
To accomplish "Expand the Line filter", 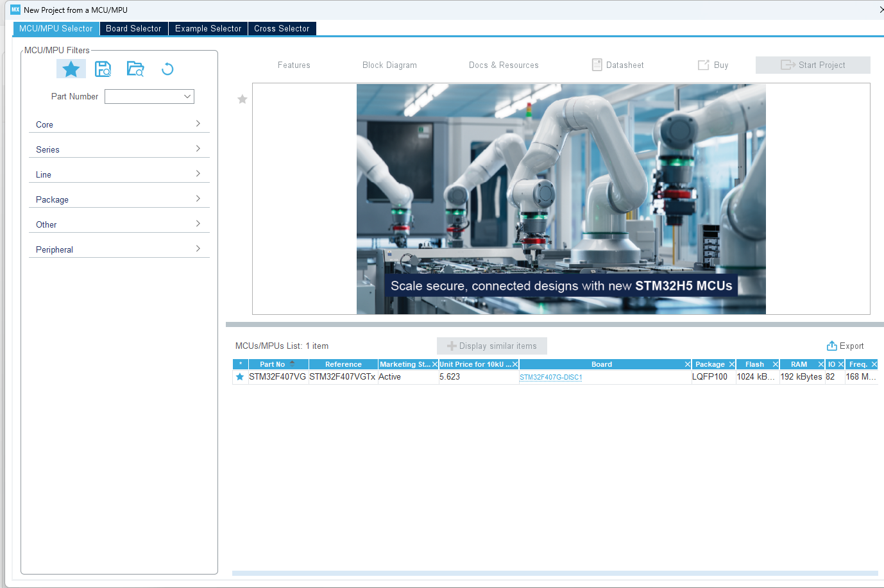I will [119, 174].
